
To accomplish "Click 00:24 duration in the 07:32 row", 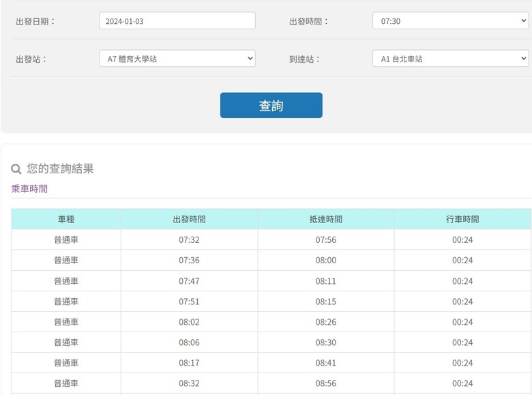I will [x=462, y=239].
